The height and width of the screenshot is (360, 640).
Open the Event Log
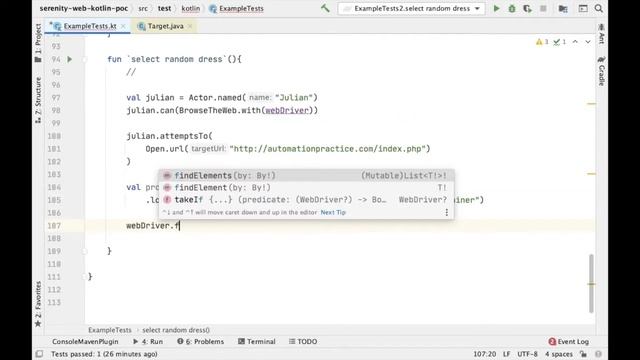pos(569,342)
